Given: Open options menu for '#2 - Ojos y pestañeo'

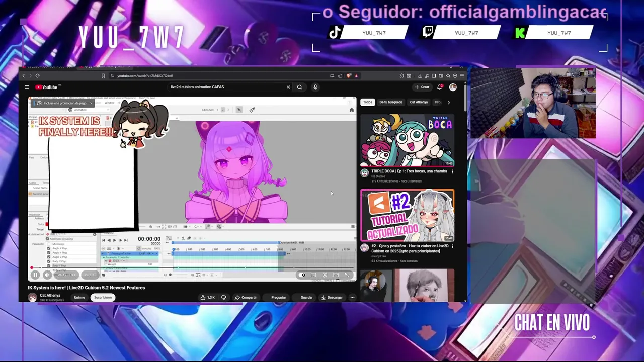Looking at the screenshot, I should coord(452,246).
